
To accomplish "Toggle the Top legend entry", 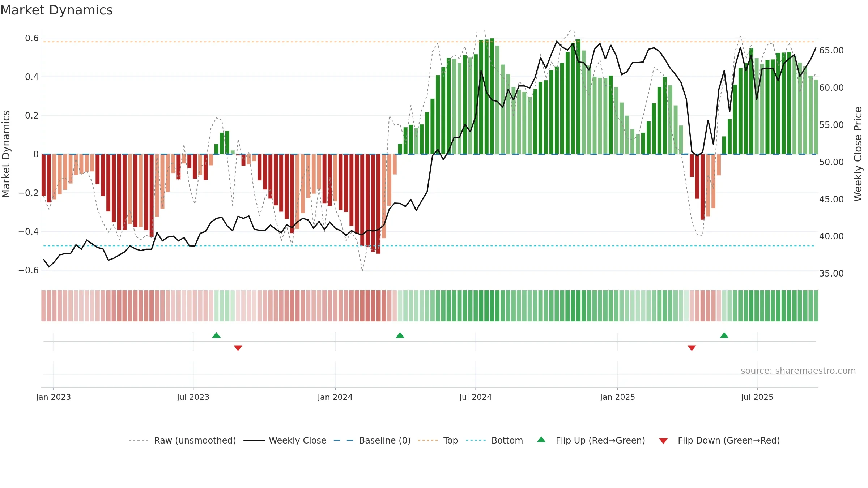I will pyautogui.click(x=438, y=440).
